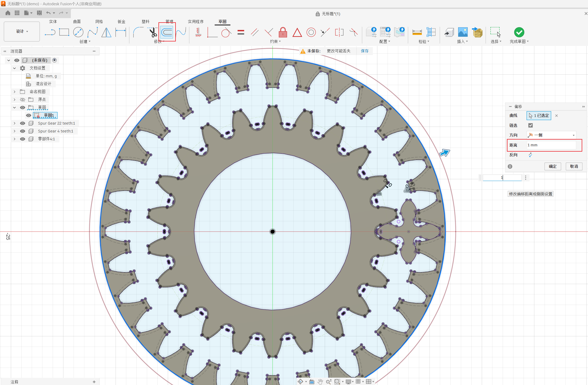Click the floating offset value input box

tap(502, 178)
